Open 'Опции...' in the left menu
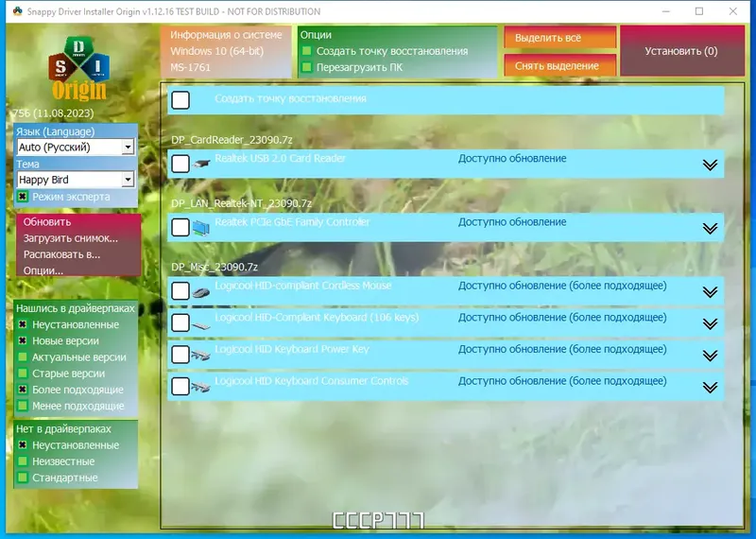Viewport: 756px width, 539px height. click(x=43, y=270)
